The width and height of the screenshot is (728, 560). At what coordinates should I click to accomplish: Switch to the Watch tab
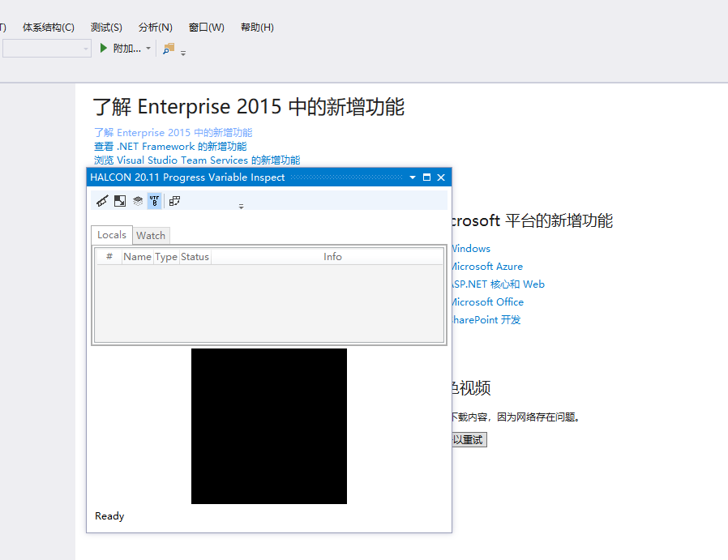click(151, 235)
